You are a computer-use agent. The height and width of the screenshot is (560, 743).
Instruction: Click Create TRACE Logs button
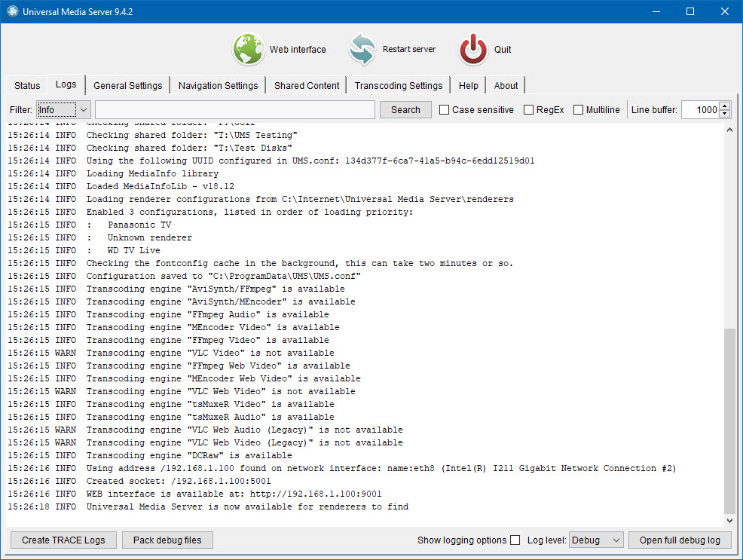(63, 540)
